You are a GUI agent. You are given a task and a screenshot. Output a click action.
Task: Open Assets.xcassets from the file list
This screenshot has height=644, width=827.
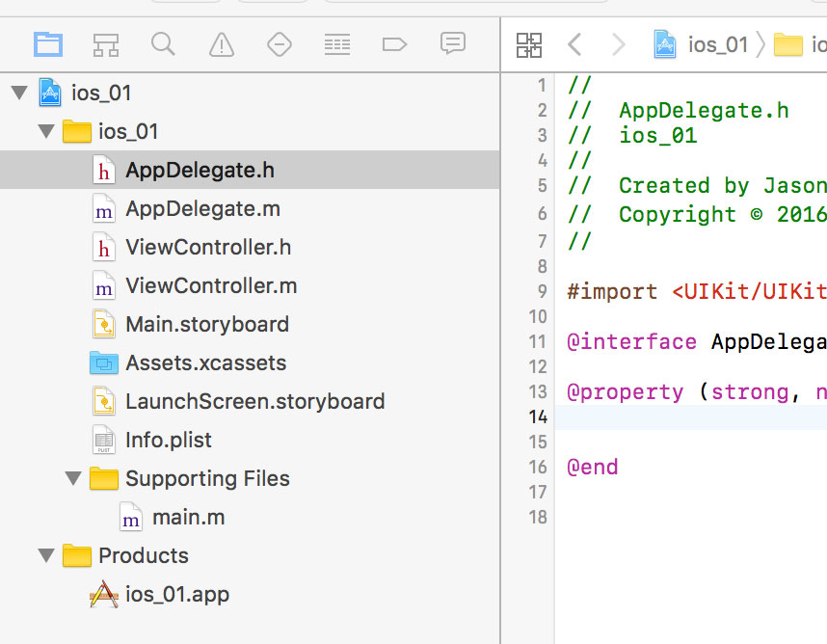click(205, 362)
